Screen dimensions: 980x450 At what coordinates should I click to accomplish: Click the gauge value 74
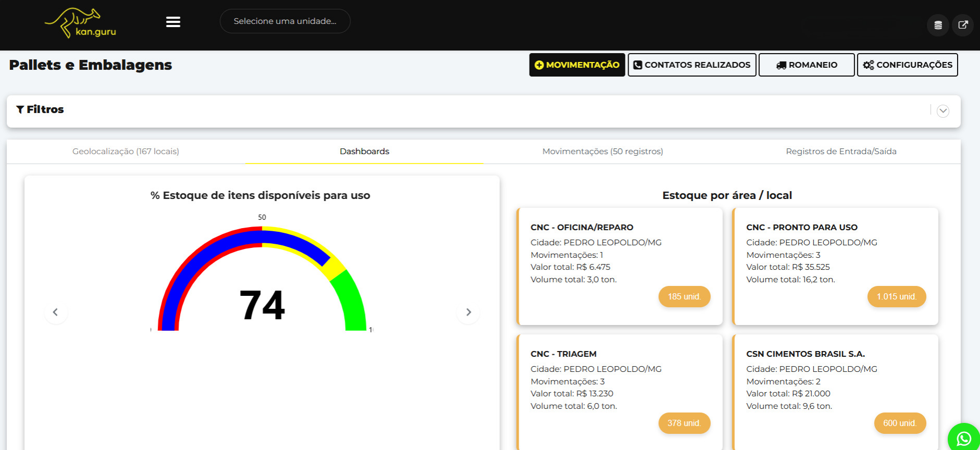[262, 305]
